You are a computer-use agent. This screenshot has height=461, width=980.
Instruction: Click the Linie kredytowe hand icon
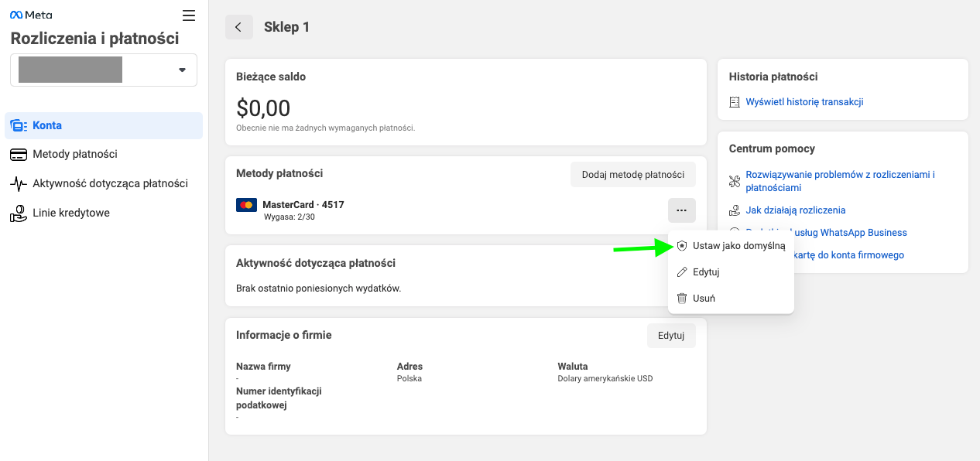(x=19, y=213)
